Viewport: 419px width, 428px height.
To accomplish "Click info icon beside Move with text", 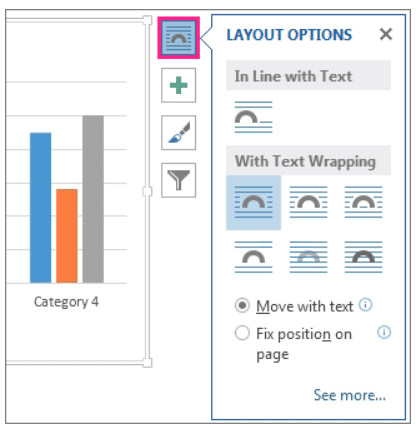I will (365, 305).
